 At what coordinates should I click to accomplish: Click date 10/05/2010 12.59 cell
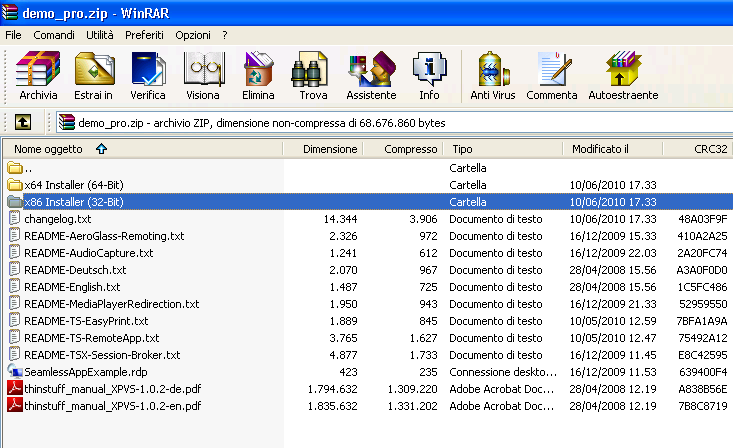[613, 321]
